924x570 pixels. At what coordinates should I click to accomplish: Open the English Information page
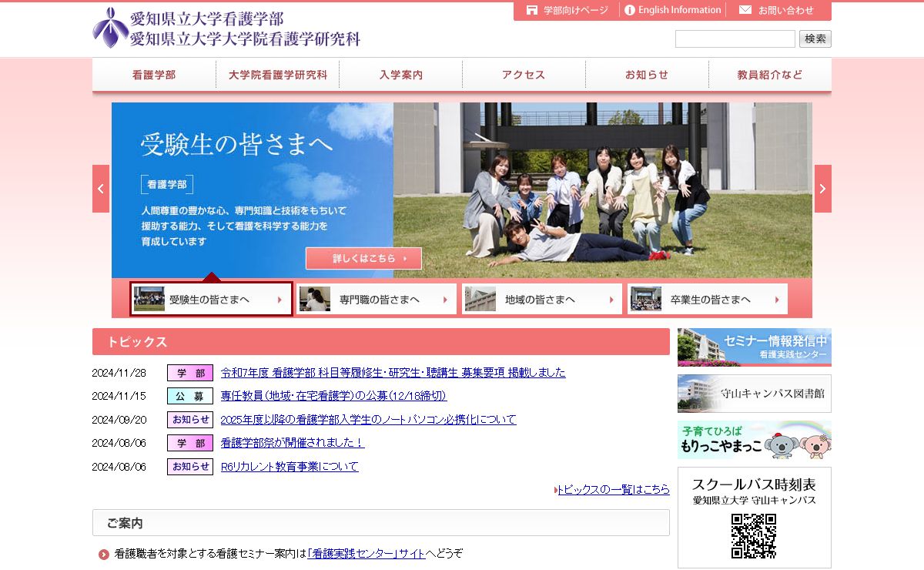(x=672, y=10)
